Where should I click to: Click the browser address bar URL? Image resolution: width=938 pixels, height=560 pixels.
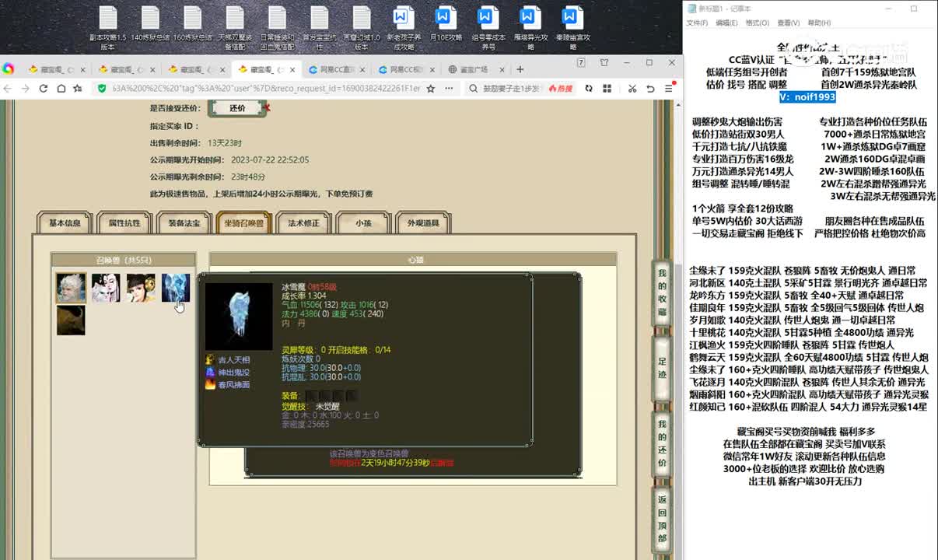coord(266,89)
